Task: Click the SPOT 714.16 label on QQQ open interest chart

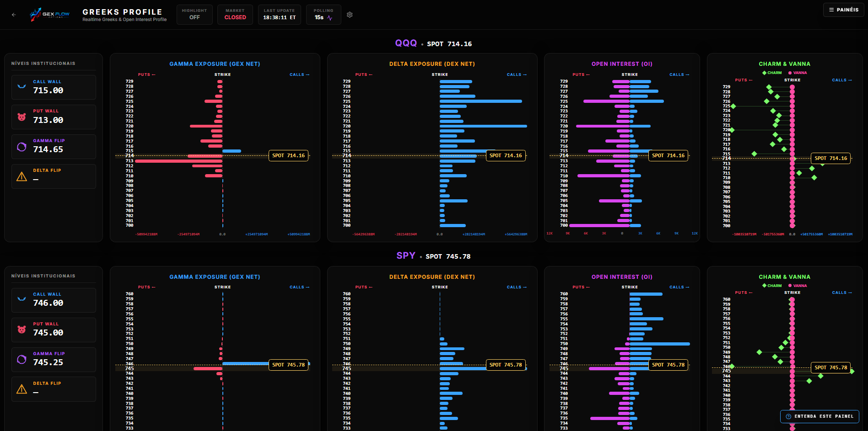Action: tap(668, 155)
